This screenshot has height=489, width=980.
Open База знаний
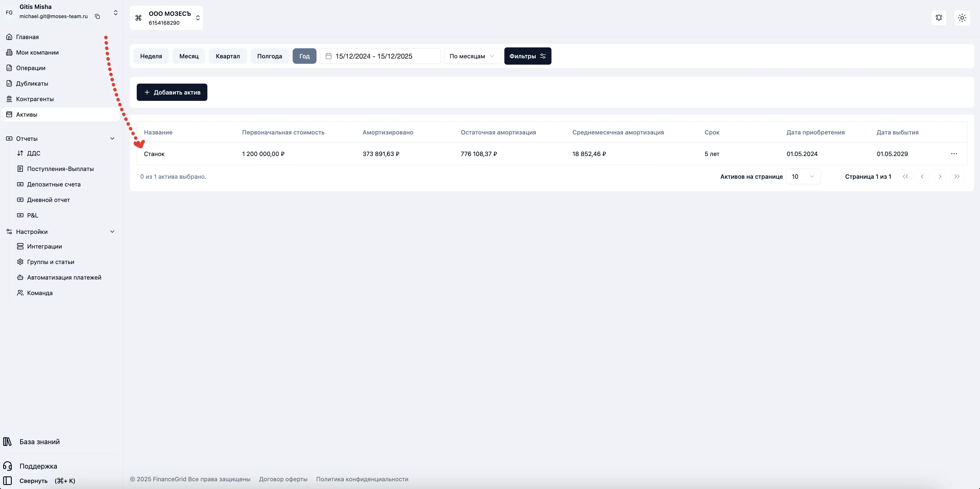(40, 442)
